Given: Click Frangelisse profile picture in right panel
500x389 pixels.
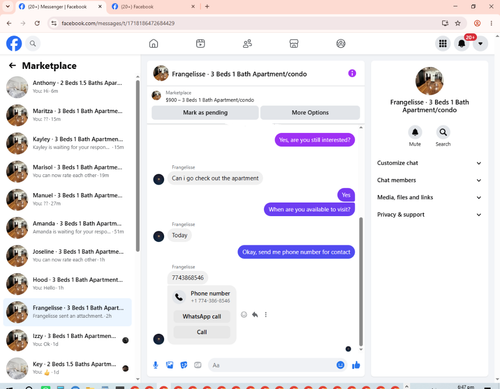Looking at the screenshot, I should [429, 81].
